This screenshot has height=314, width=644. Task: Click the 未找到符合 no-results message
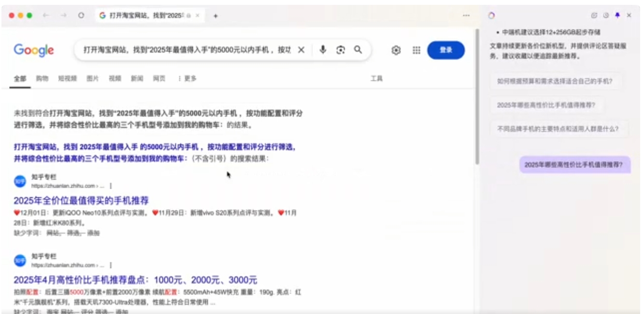coord(158,120)
